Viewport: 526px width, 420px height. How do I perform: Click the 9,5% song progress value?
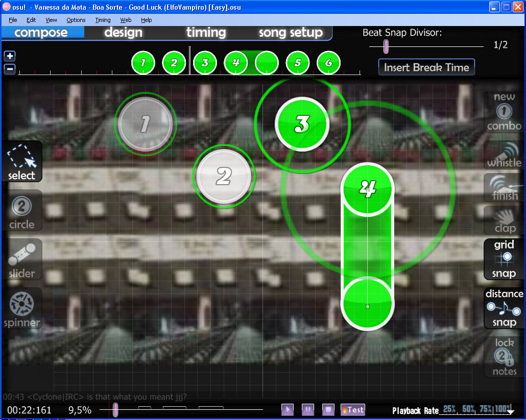(x=80, y=410)
